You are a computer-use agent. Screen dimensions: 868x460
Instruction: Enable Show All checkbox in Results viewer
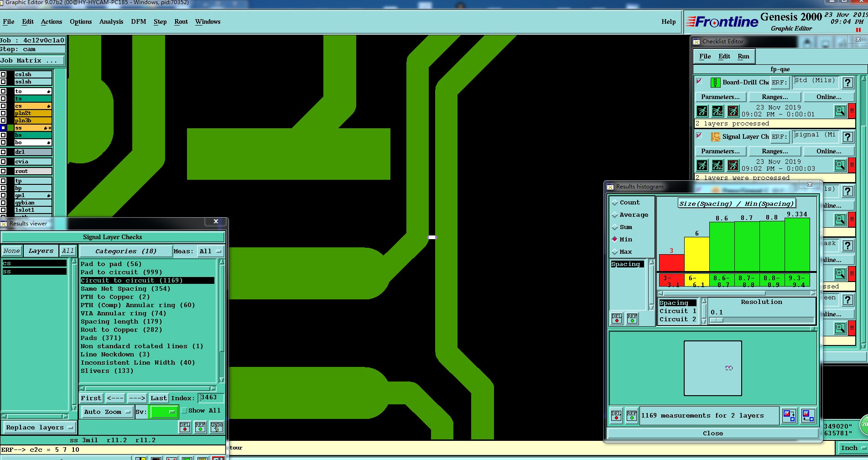184,411
